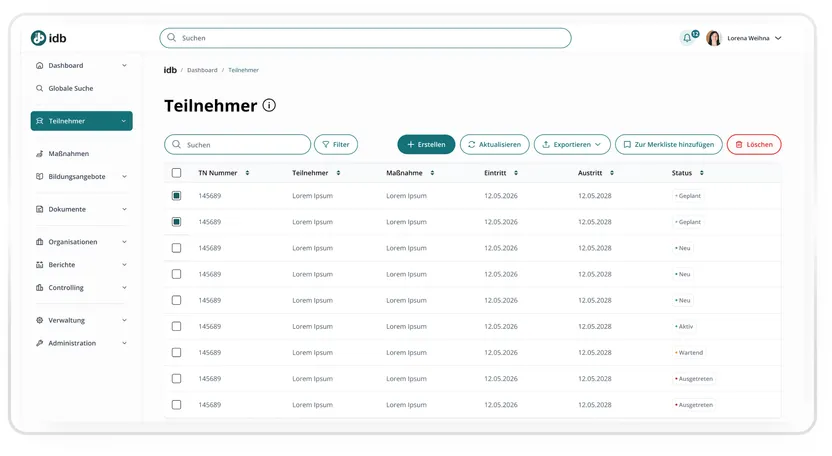
Task: Click the Filter button
Action: 336,144
